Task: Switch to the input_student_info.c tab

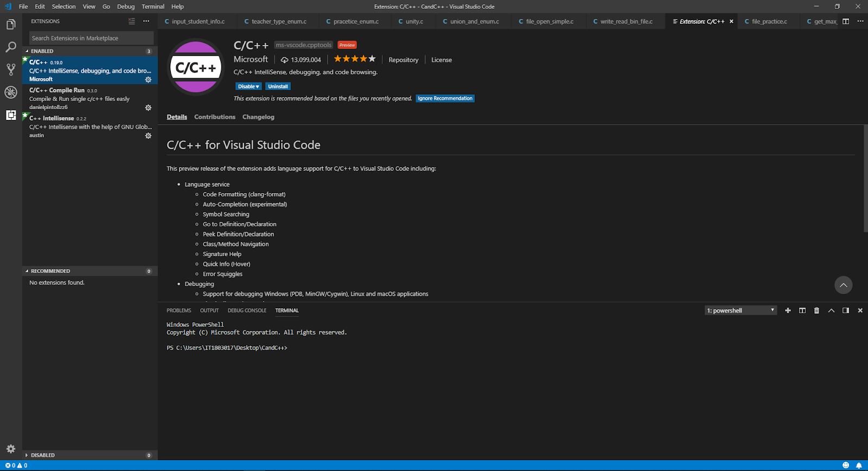Action: tap(197, 22)
